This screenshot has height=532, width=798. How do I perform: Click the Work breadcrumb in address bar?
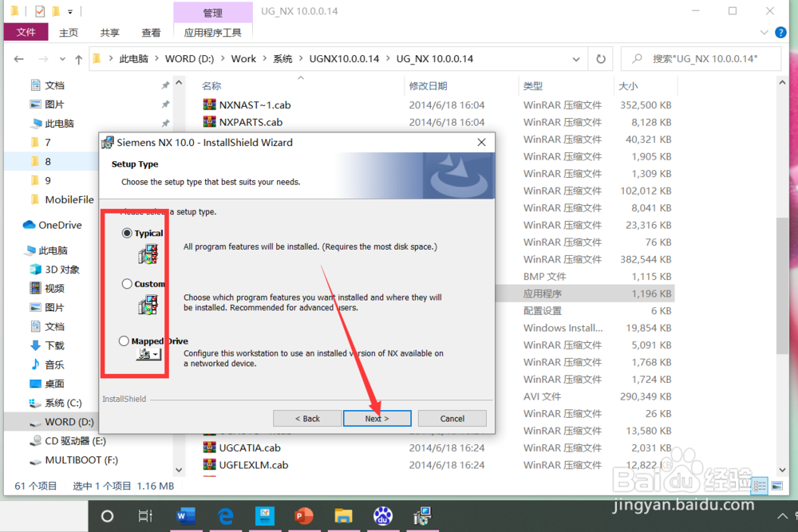click(x=243, y=58)
